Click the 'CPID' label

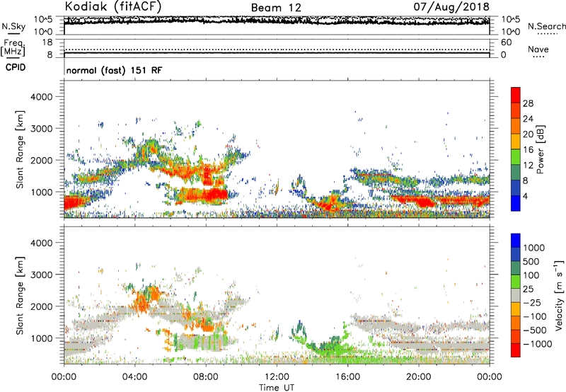coord(16,67)
